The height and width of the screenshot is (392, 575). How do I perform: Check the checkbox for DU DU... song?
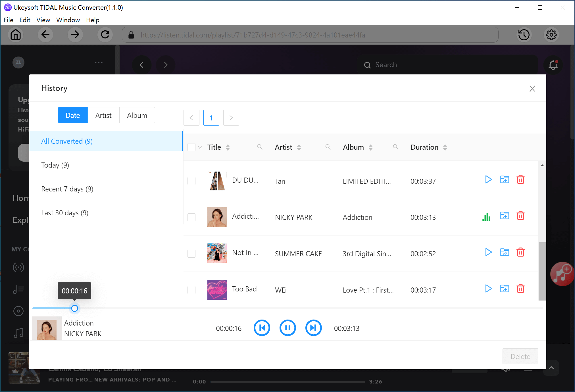click(x=191, y=181)
